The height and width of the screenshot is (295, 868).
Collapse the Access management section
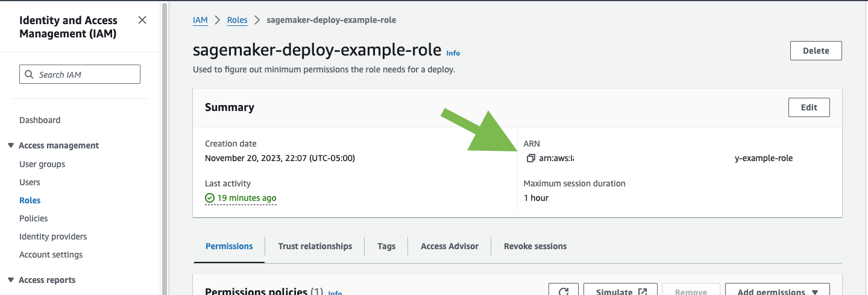pos(11,145)
